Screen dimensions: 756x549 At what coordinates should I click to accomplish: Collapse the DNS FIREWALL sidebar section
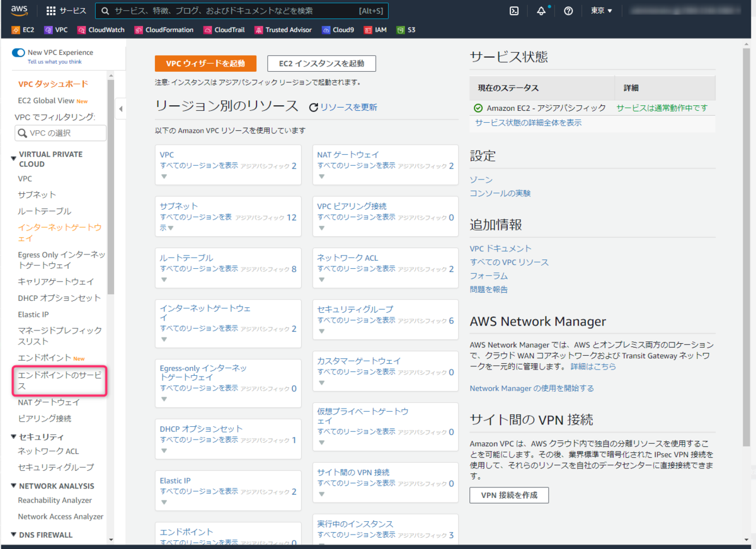tap(14, 535)
